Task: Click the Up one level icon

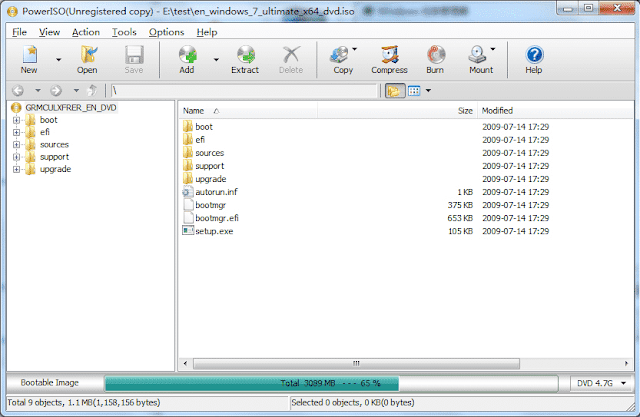Action: [x=93, y=90]
